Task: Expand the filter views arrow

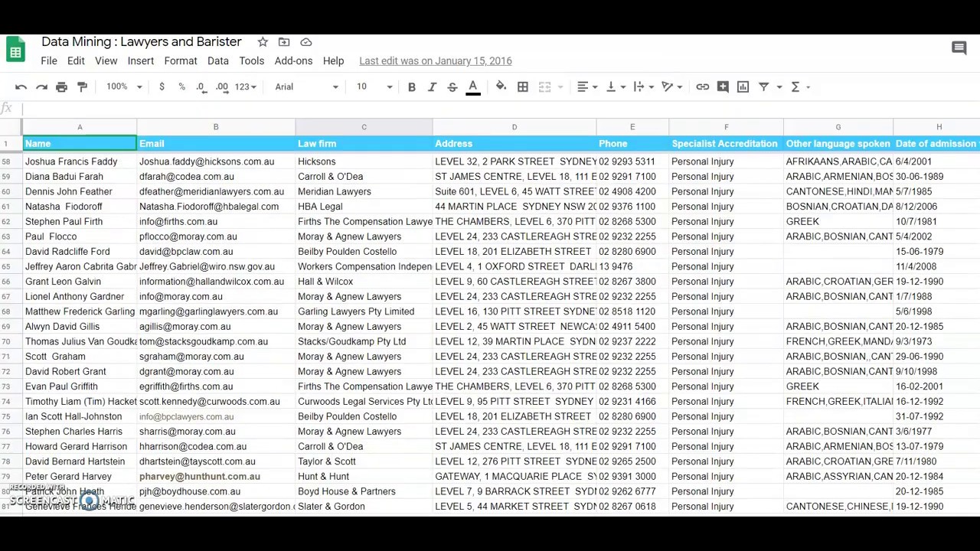Action: (779, 86)
